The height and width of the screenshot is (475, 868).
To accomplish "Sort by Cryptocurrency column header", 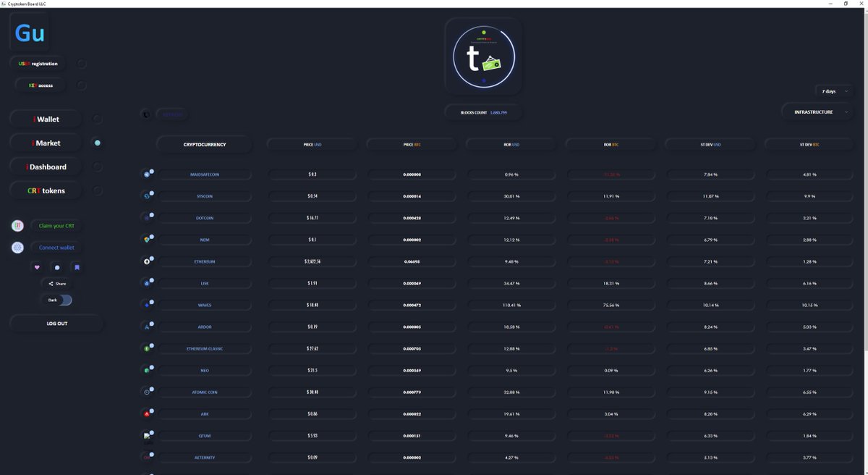I will click(205, 145).
